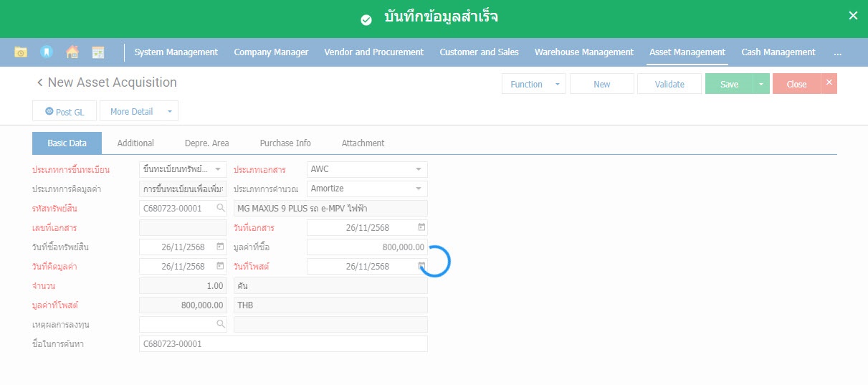Click the Post GL button
868x385 pixels.
[65, 112]
